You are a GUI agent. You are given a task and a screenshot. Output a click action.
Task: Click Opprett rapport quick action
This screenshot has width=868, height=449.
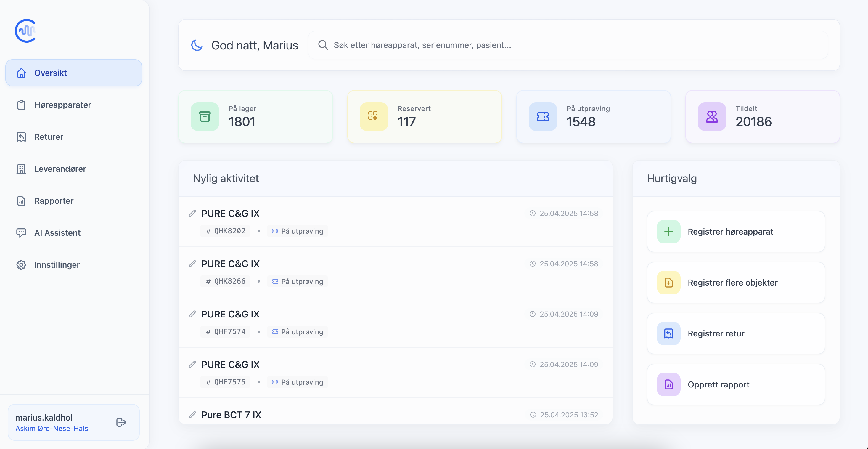[x=736, y=384]
